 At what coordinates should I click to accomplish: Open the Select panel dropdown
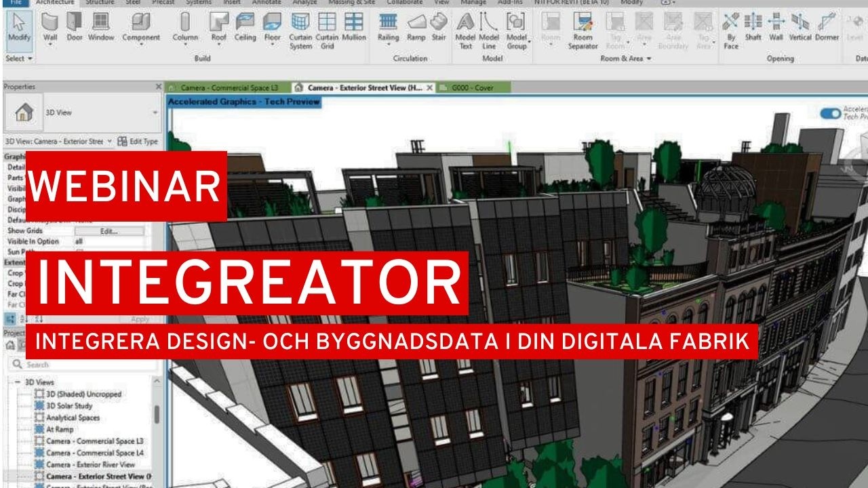tap(19, 58)
